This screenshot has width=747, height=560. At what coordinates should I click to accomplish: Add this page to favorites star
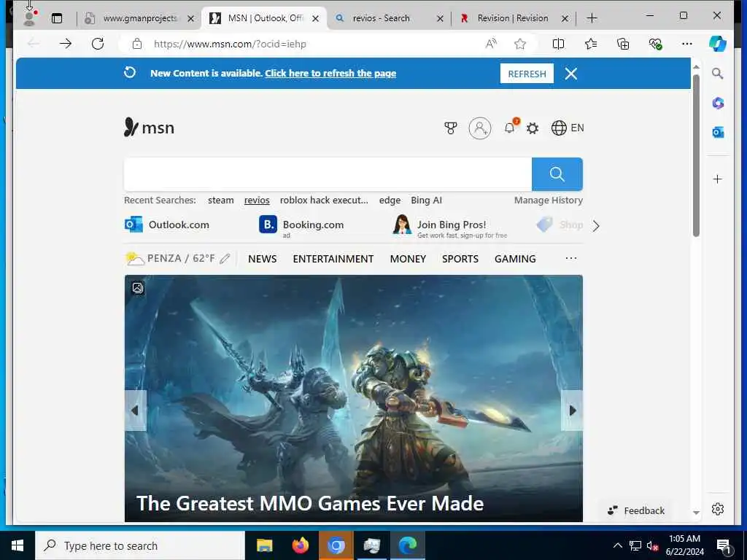coord(519,44)
